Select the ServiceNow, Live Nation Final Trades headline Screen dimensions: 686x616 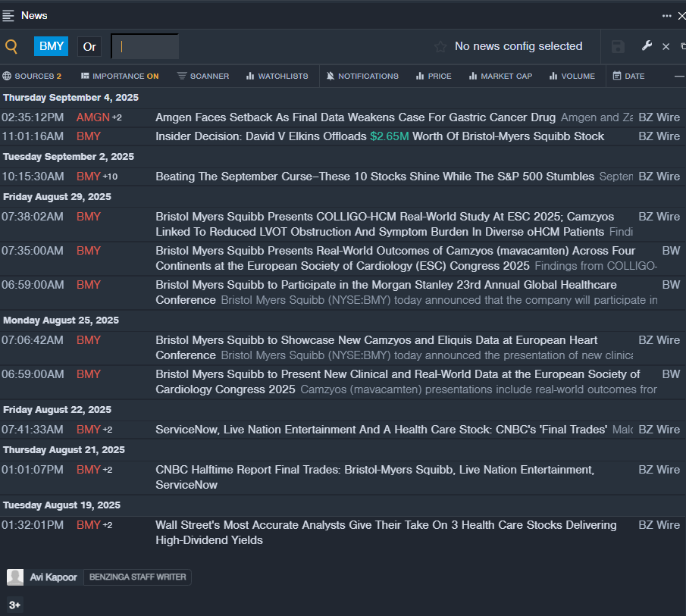click(x=381, y=430)
